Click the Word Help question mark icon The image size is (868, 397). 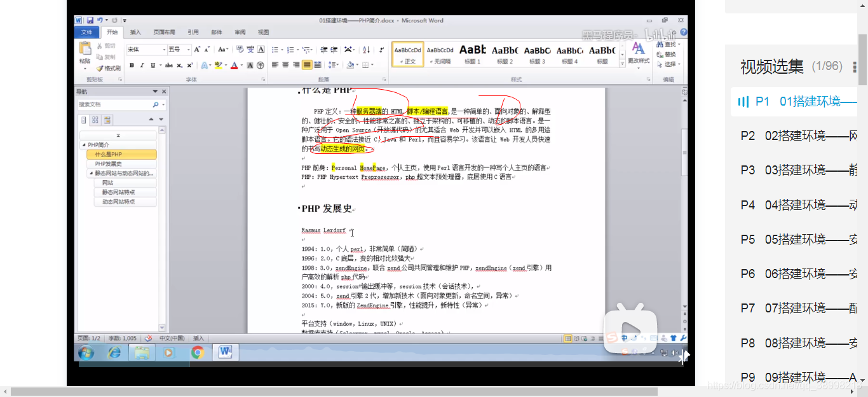click(683, 32)
